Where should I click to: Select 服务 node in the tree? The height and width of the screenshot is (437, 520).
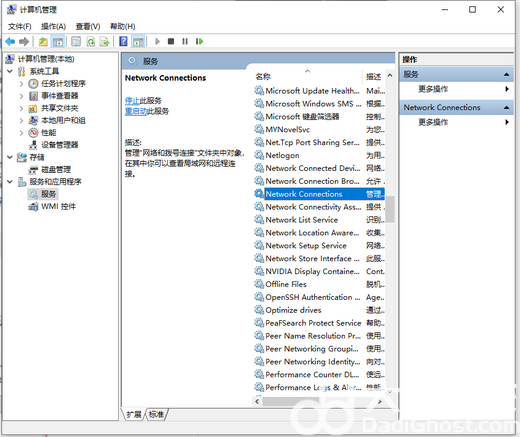48,194
